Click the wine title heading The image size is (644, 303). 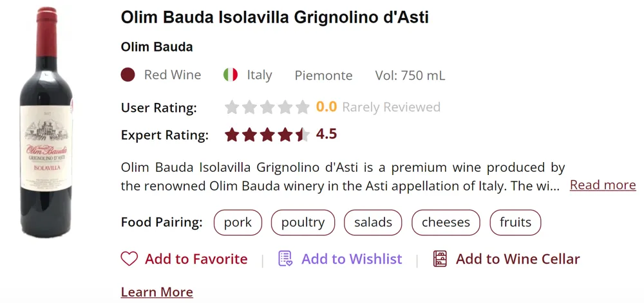(274, 17)
